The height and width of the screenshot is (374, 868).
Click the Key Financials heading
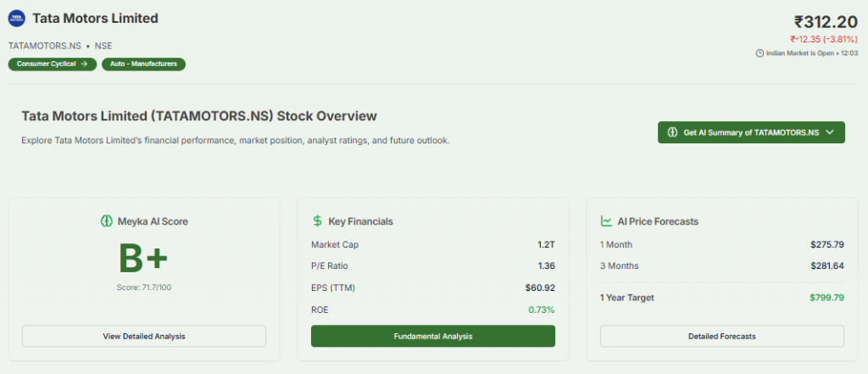[361, 221]
